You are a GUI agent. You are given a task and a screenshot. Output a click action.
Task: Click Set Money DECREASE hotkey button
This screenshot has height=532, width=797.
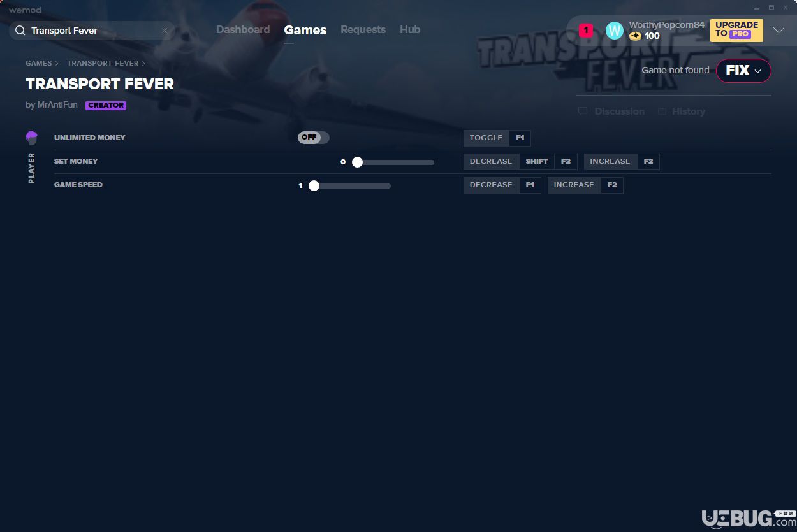click(491, 161)
